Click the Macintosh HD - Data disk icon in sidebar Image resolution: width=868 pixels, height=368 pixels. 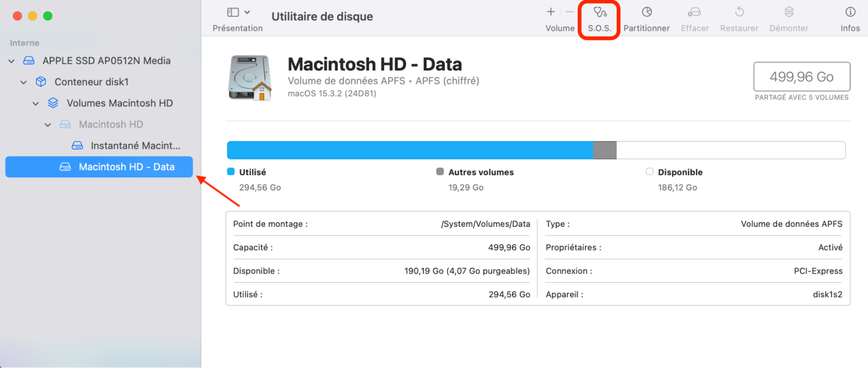click(x=65, y=167)
